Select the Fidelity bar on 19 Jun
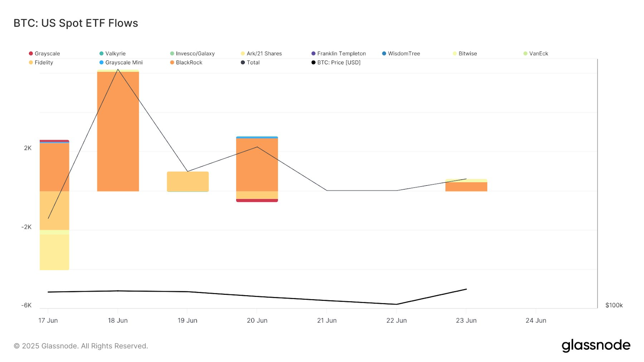This screenshot has width=644, height=362. tap(188, 181)
